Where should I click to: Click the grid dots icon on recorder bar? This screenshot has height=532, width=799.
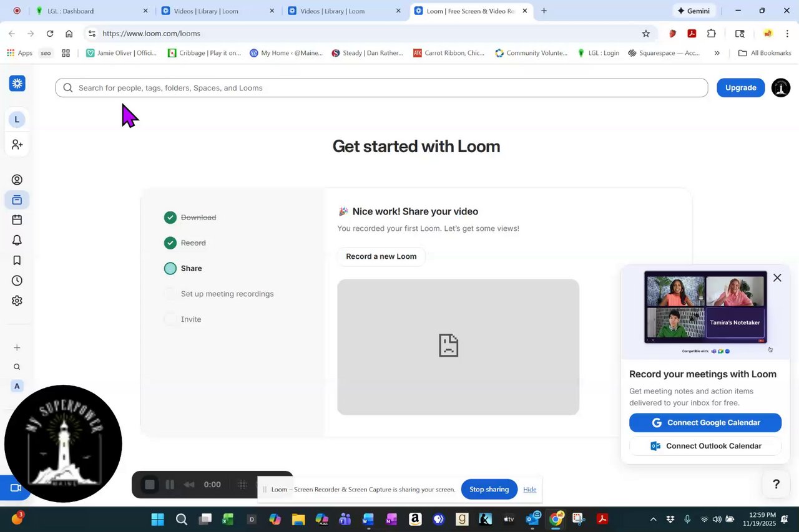(242, 485)
